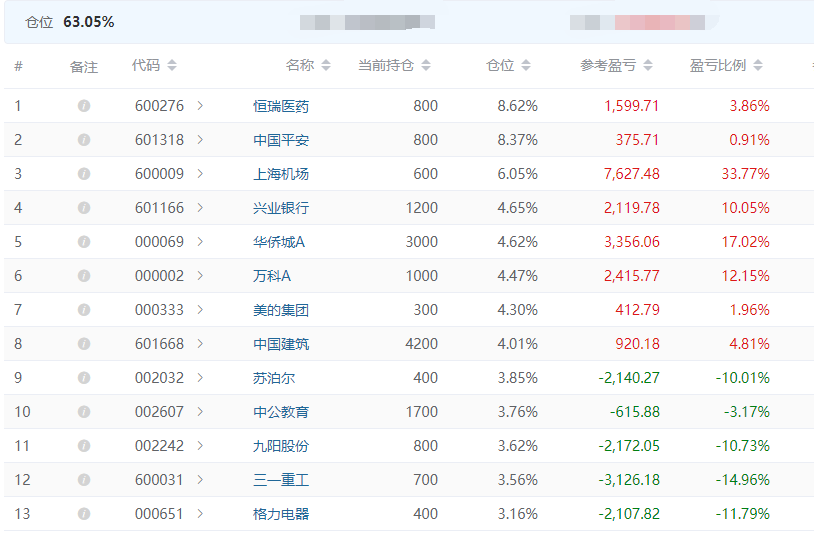Click the note info icon for 华侨城A
The height and width of the screenshot is (539, 814).
pyautogui.click(x=84, y=242)
